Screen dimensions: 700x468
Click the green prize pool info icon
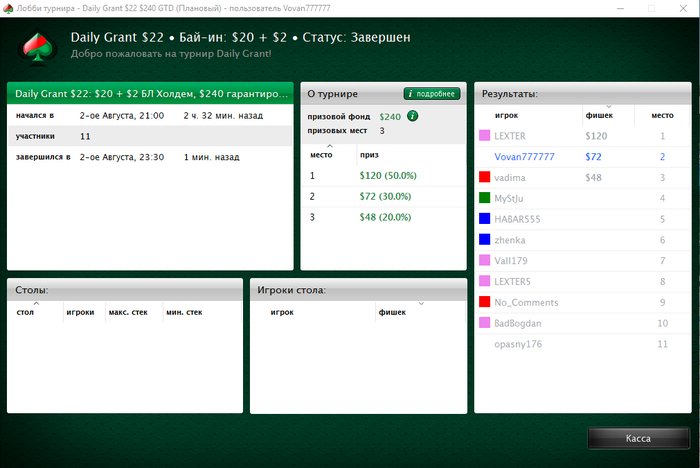click(412, 116)
